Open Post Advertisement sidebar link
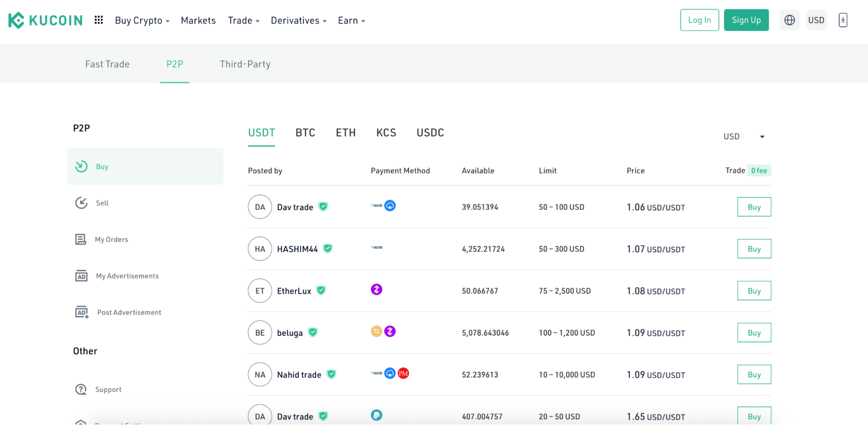The height and width of the screenshot is (425, 868). click(x=129, y=312)
